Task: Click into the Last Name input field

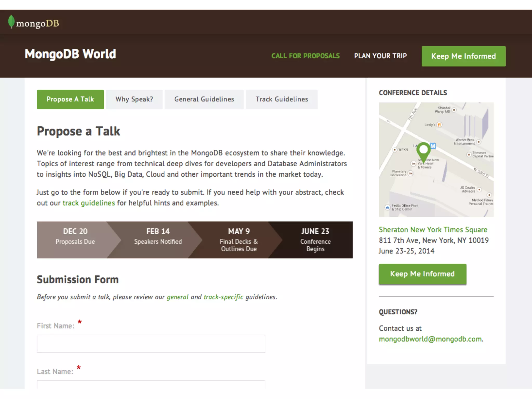Action: [151, 384]
